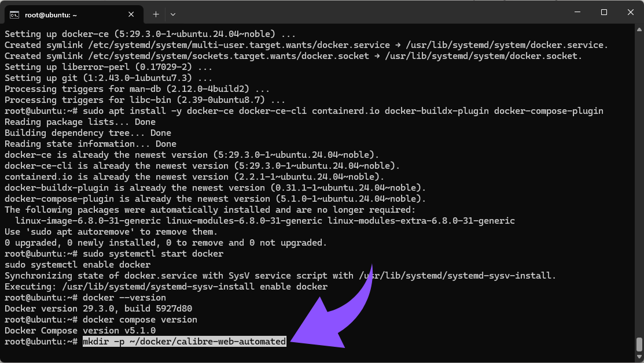Click the minimize icon in the title bar

click(x=577, y=12)
